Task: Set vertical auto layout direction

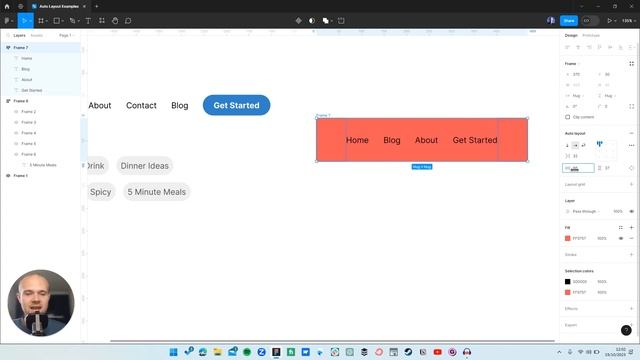Action: [567, 145]
